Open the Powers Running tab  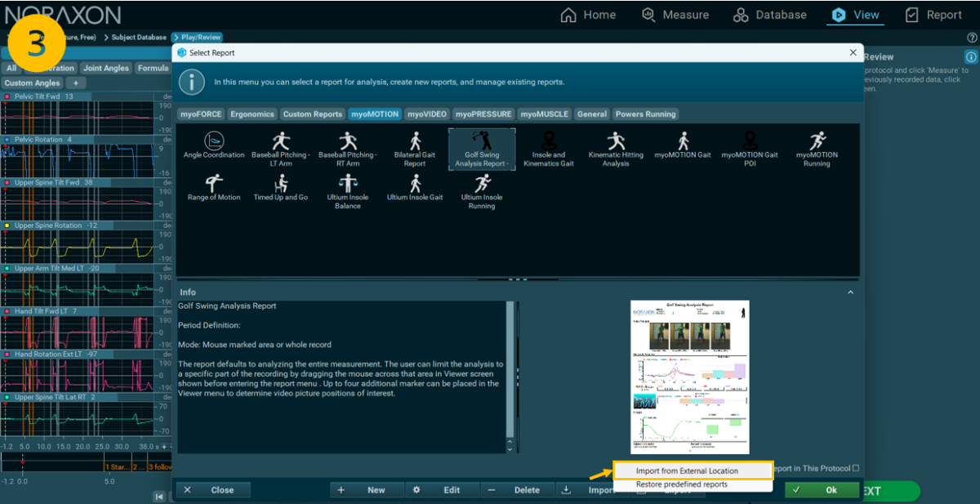(645, 114)
